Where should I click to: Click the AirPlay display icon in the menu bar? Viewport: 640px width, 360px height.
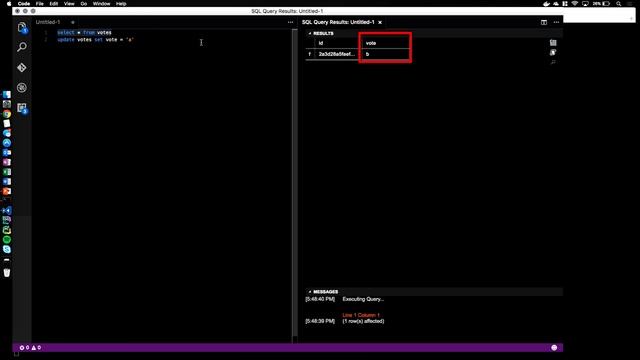[585, 4]
